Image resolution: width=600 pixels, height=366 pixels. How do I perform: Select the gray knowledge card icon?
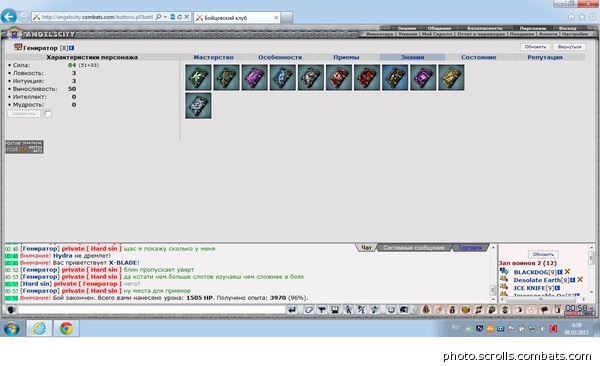311,77
